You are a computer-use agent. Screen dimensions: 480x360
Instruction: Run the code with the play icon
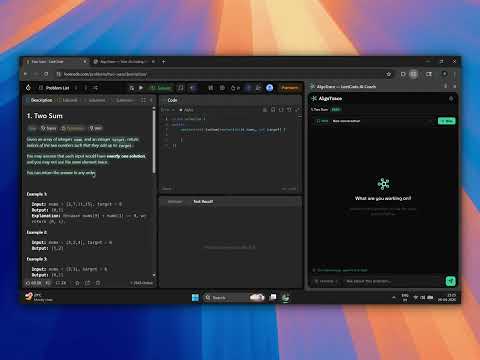coord(141,88)
